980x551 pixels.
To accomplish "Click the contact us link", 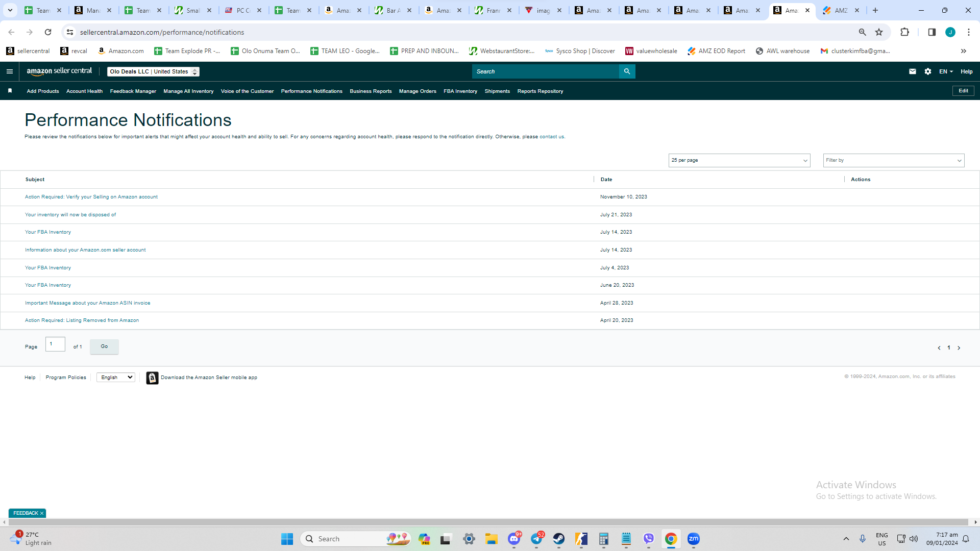I will 552,137.
